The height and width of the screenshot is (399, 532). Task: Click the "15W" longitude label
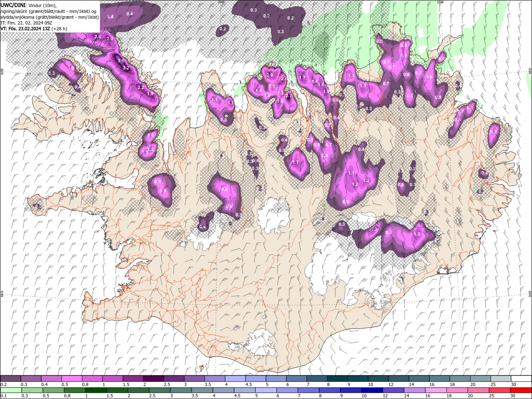[x=440, y=2]
